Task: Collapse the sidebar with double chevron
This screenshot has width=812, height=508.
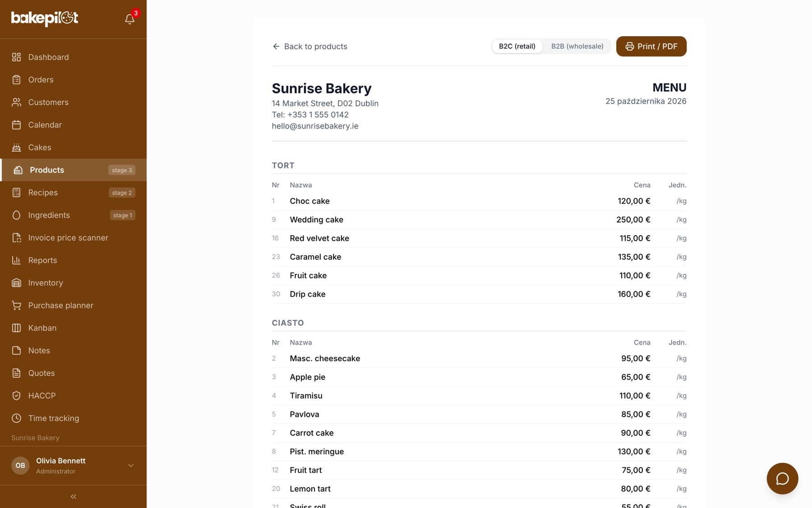Action: pyautogui.click(x=73, y=497)
